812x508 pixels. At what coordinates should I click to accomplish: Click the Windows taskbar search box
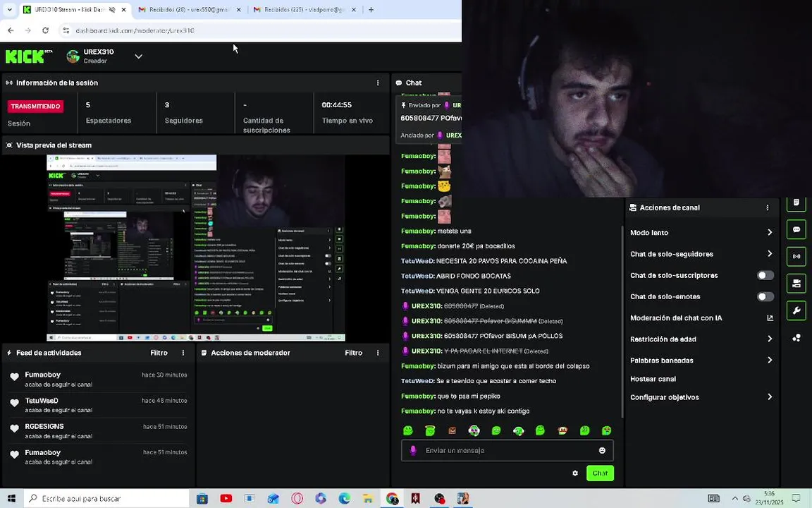tap(106, 498)
